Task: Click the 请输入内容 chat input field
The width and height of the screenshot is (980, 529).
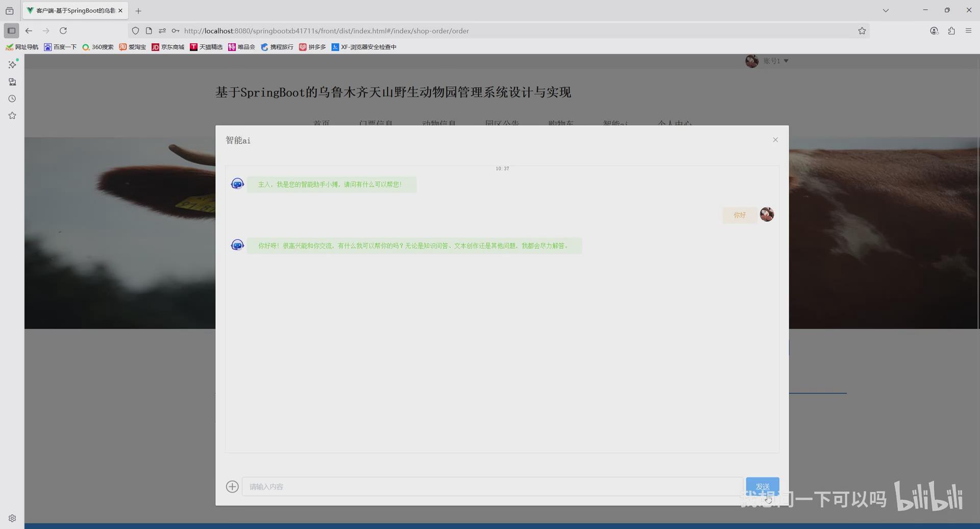Action: [x=490, y=486]
